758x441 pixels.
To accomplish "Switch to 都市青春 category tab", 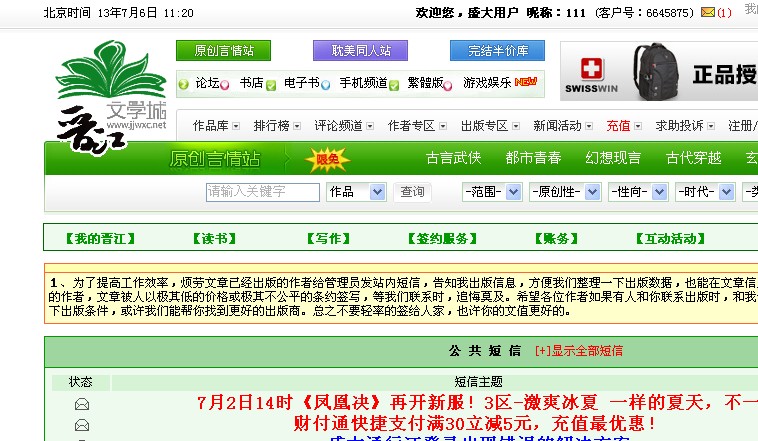I will pos(533,158).
